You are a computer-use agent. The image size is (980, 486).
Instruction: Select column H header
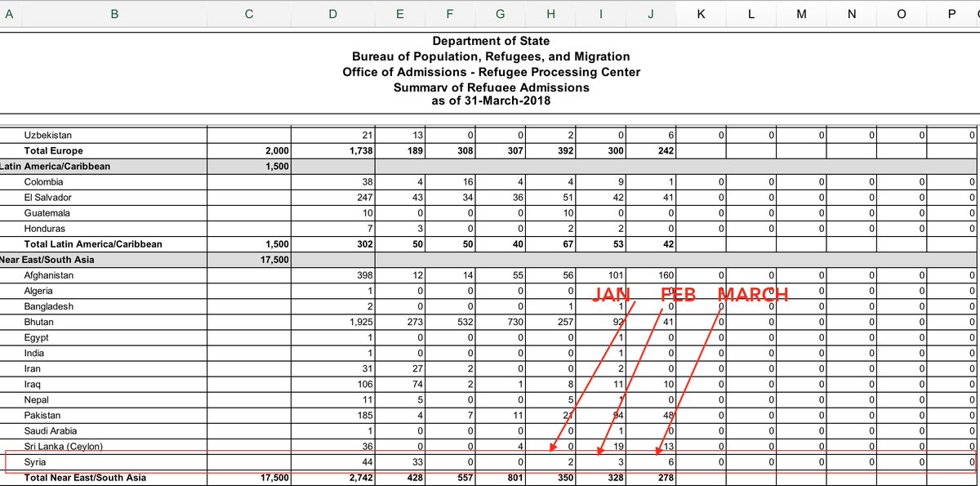[551, 13]
